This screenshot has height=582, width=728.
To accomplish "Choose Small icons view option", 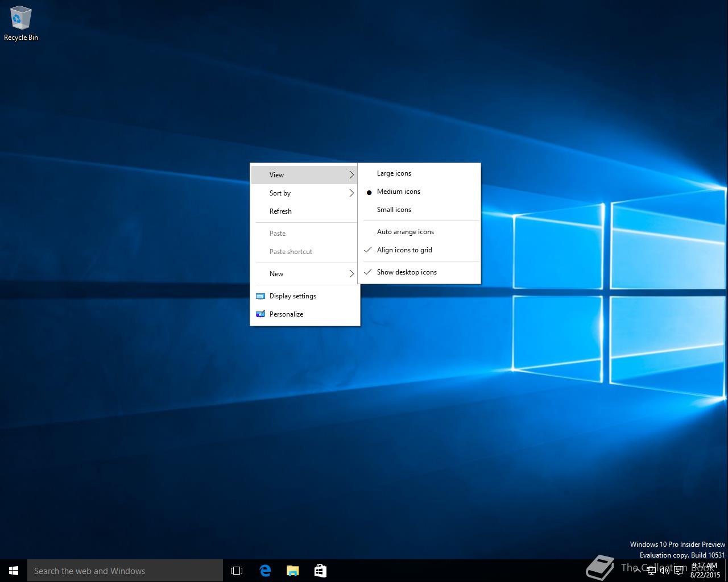I will (394, 210).
